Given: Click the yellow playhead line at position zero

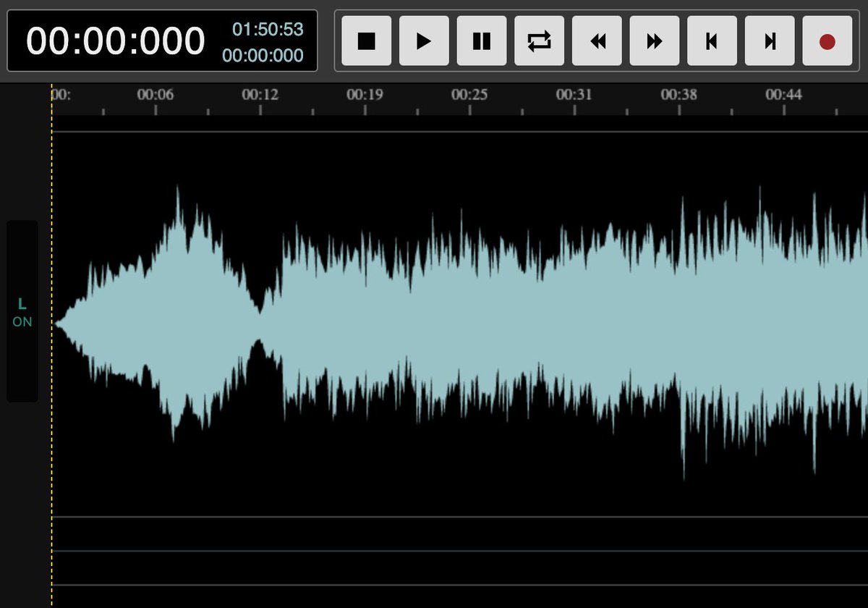Looking at the screenshot, I should (x=51, y=326).
